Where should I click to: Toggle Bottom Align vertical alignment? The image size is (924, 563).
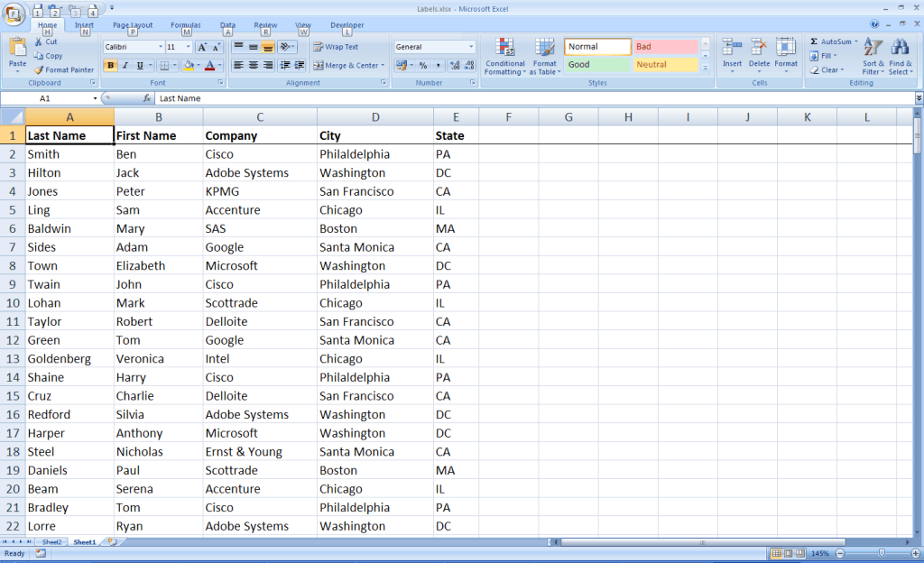pyautogui.click(x=267, y=47)
